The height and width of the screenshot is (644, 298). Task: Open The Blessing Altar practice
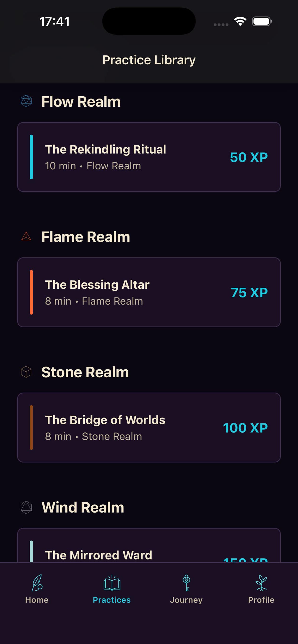click(149, 292)
